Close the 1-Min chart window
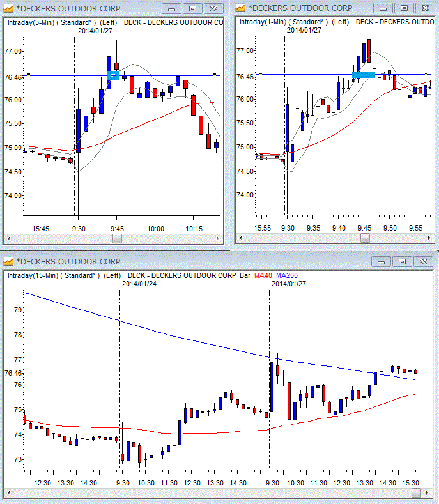 [x=425, y=8]
